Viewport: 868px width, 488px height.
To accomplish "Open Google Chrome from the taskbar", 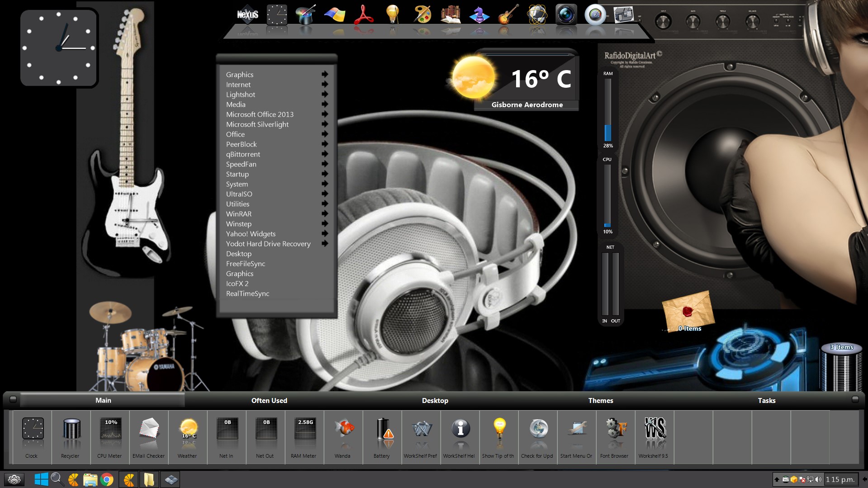I will pos(107,479).
